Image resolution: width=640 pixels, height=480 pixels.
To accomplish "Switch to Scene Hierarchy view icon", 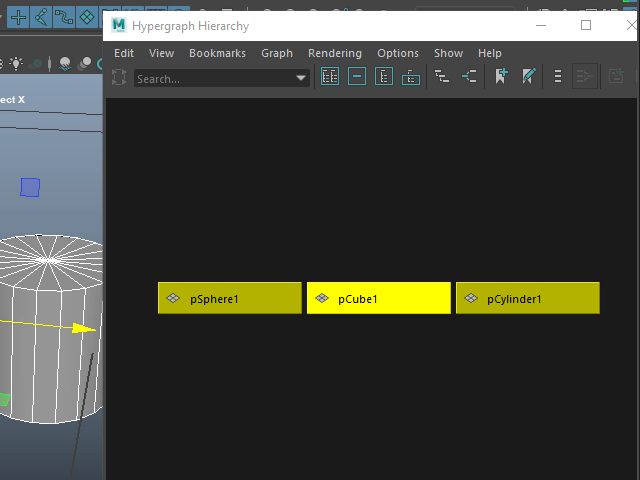I will tap(442, 77).
